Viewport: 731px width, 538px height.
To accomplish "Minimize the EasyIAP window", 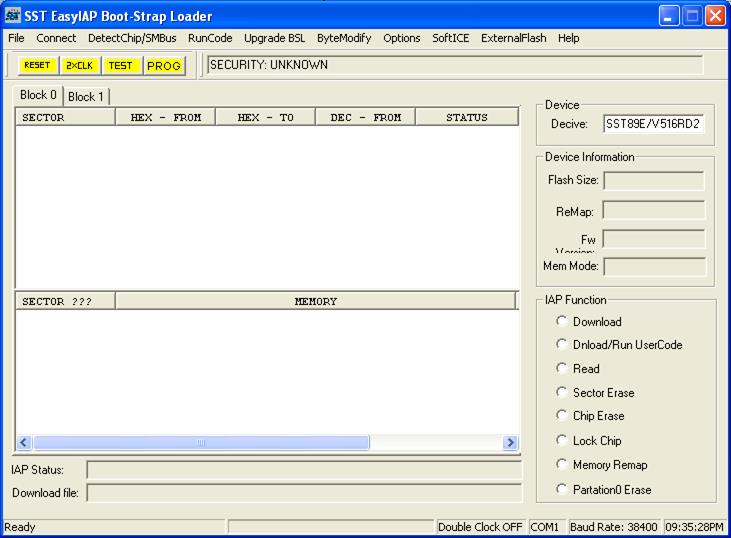I will (x=669, y=16).
